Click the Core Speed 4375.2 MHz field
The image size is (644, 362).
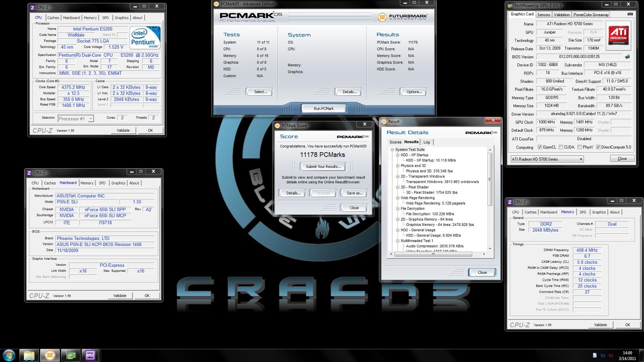[x=73, y=87]
